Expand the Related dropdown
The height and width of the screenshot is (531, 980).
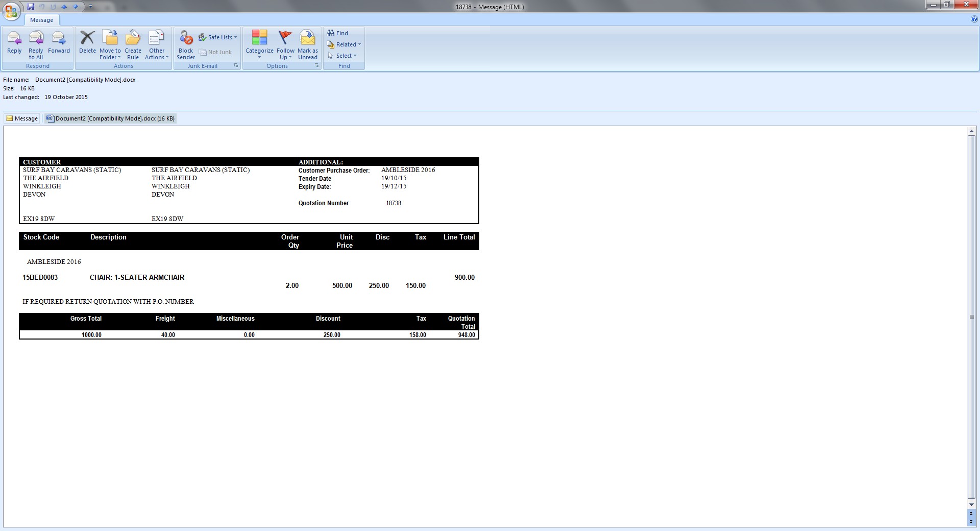(x=344, y=44)
